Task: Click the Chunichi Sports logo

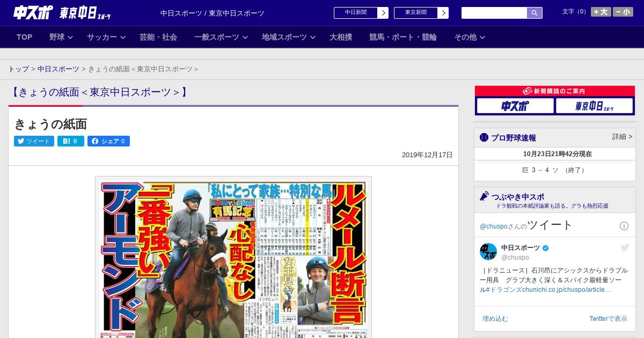Action: (x=33, y=12)
